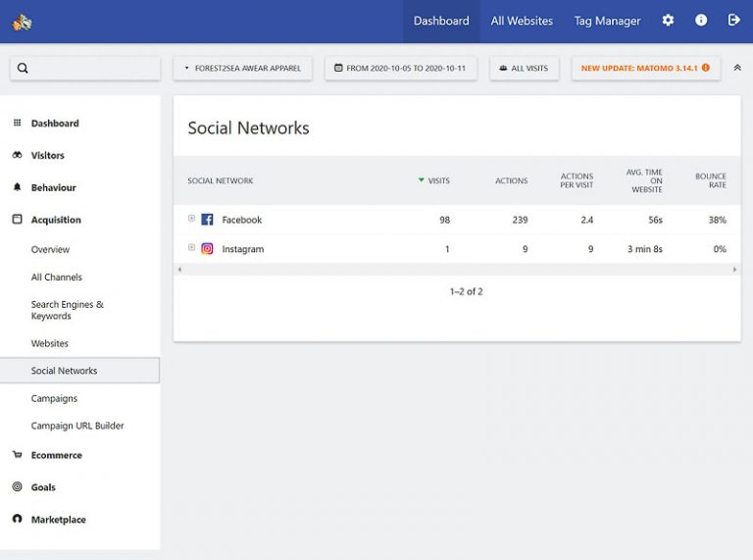Sort the table by Visits column
This screenshot has height=560, width=753.
point(437,180)
